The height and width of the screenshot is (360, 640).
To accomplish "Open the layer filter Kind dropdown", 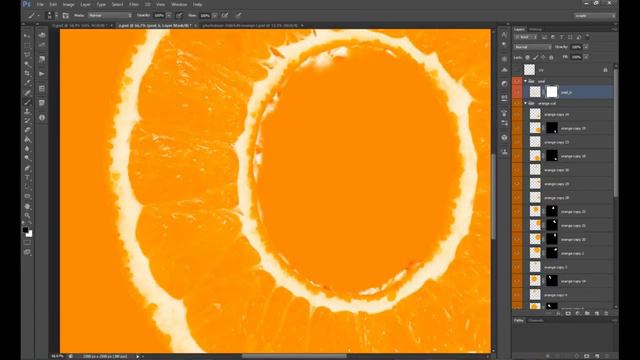I will coord(527,37).
